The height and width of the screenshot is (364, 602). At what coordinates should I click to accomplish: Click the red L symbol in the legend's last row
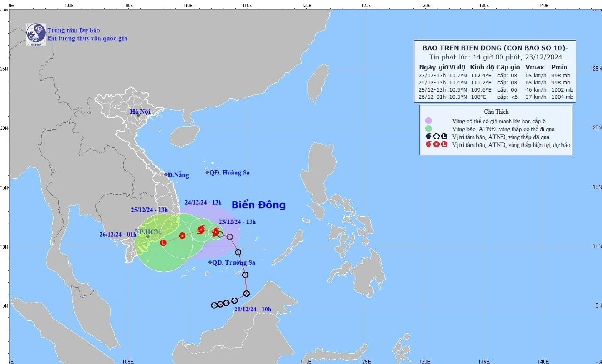444,145
